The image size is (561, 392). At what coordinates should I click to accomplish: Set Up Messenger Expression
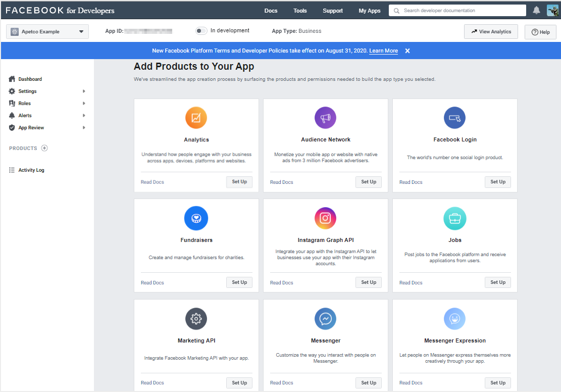(x=498, y=383)
